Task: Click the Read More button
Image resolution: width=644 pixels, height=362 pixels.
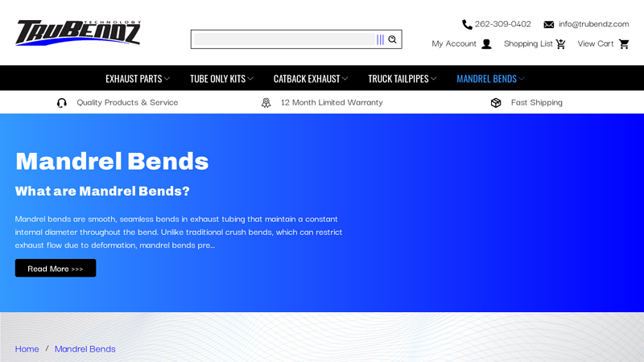Action: coord(56,269)
